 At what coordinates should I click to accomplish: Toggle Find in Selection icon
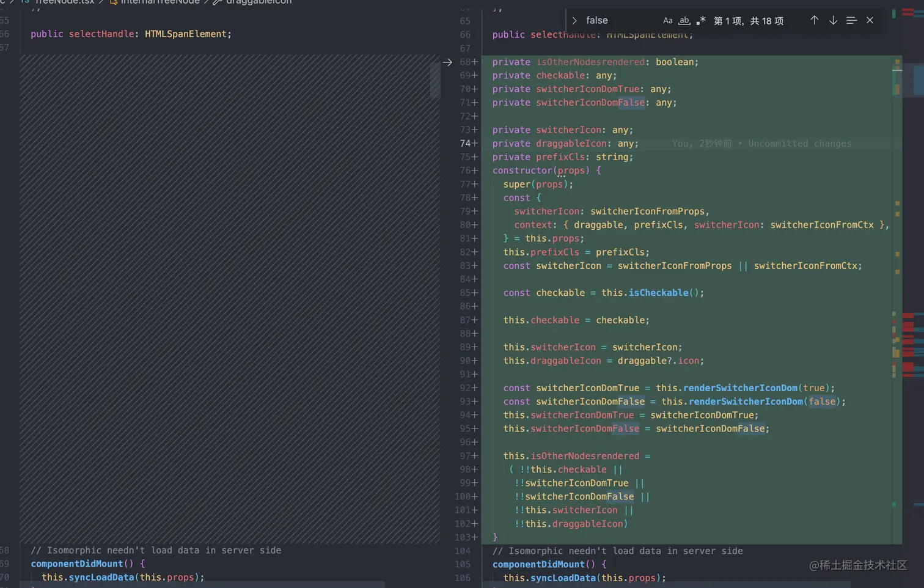point(851,20)
